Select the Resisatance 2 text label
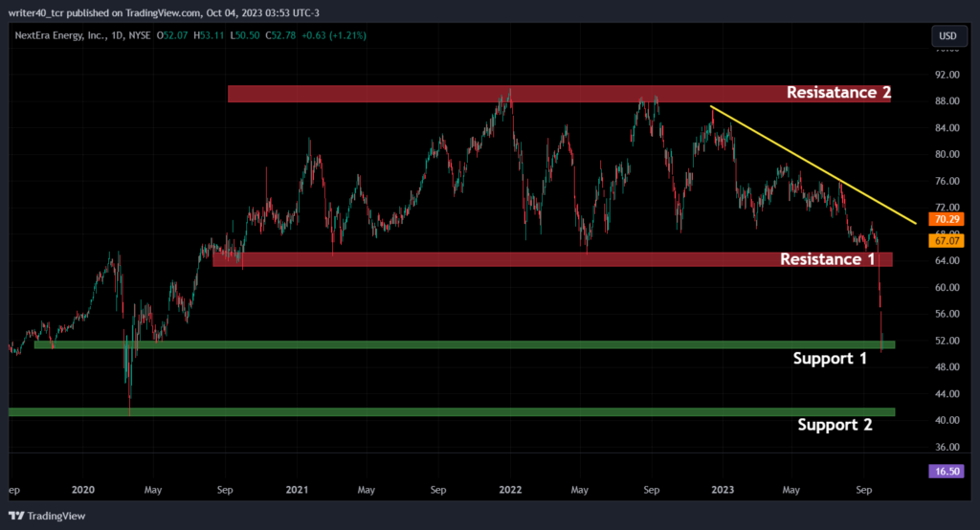980x530 pixels. point(838,93)
